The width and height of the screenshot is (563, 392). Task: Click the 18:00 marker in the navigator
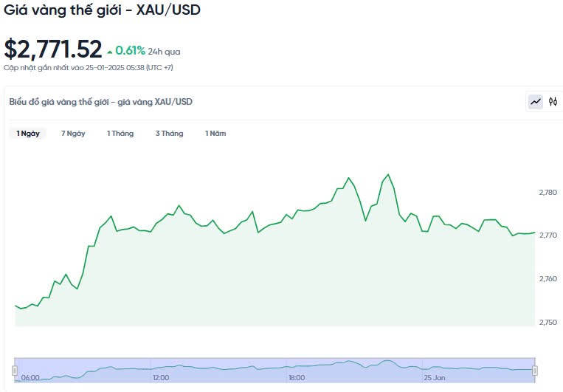pos(297,378)
